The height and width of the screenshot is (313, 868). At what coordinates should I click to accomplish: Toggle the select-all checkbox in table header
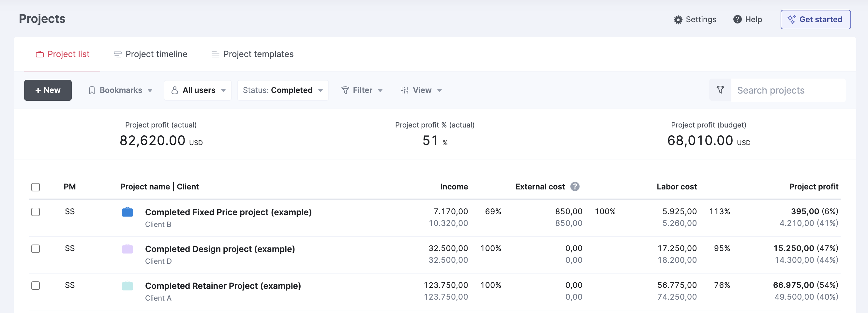point(36,187)
